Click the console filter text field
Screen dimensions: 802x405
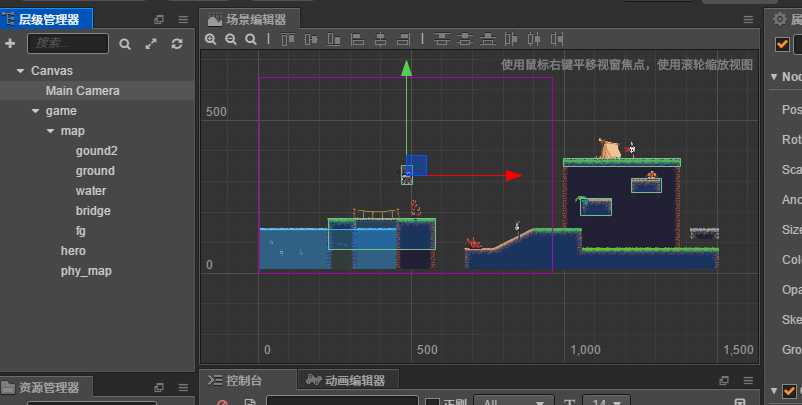pos(342,401)
